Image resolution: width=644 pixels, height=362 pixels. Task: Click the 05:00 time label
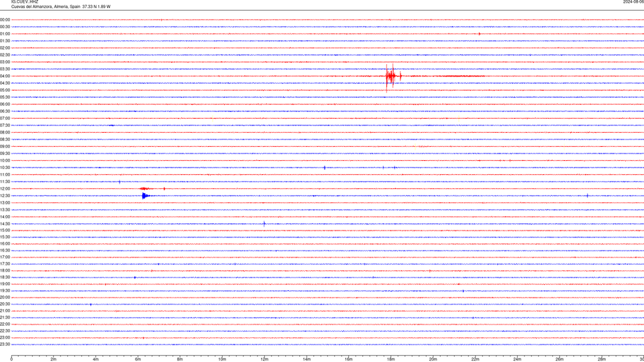[5, 90]
